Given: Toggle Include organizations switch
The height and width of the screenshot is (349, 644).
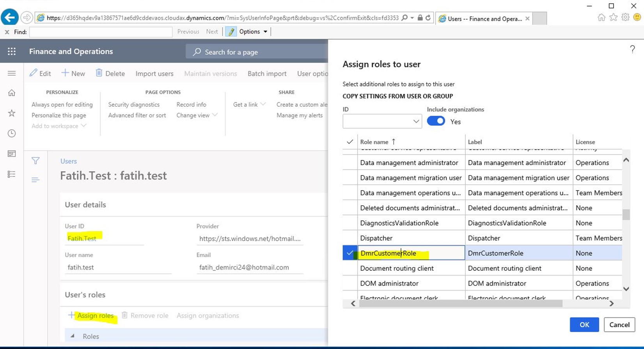Looking at the screenshot, I should [436, 121].
